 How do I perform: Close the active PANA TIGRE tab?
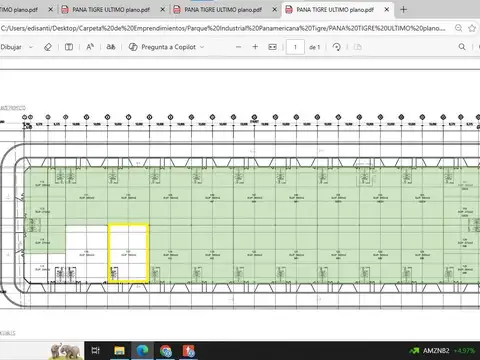coord(387,10)
